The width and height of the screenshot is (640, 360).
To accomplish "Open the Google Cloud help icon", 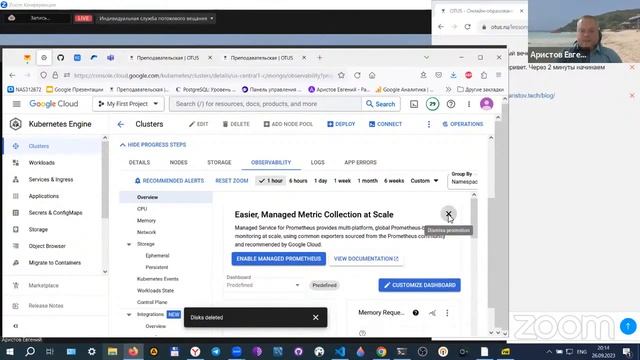I will click(451, 104).
